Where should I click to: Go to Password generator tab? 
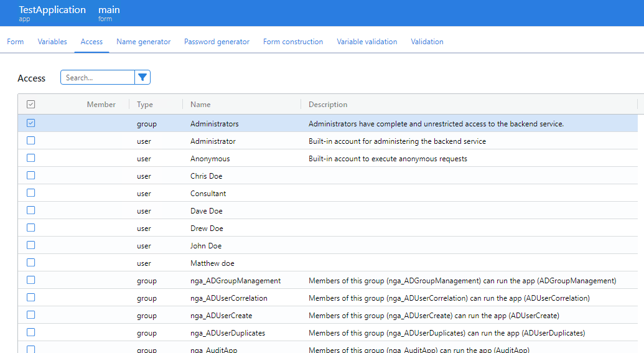click(x=217, y=42)
